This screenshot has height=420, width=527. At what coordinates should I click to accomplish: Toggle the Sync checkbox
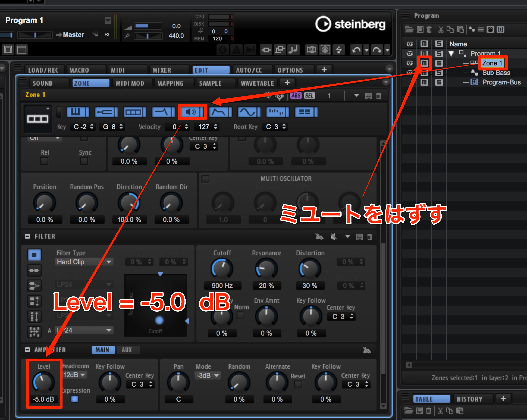84,161
